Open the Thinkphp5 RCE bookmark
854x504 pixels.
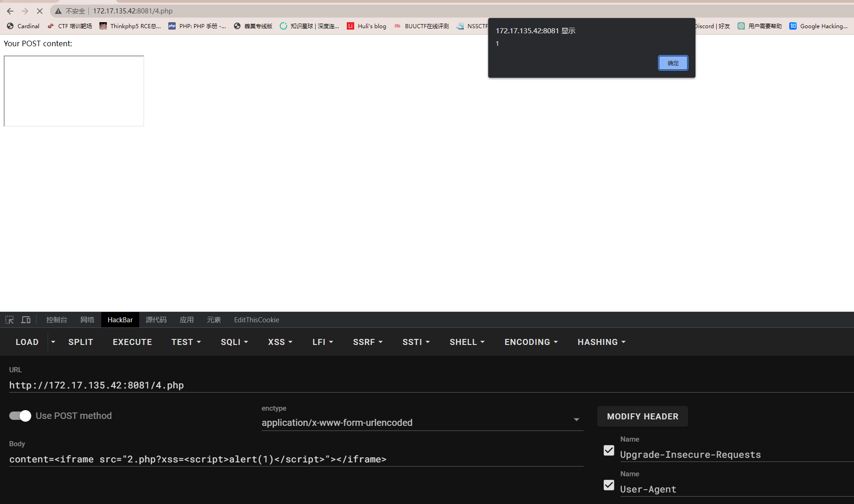[130, 26]
